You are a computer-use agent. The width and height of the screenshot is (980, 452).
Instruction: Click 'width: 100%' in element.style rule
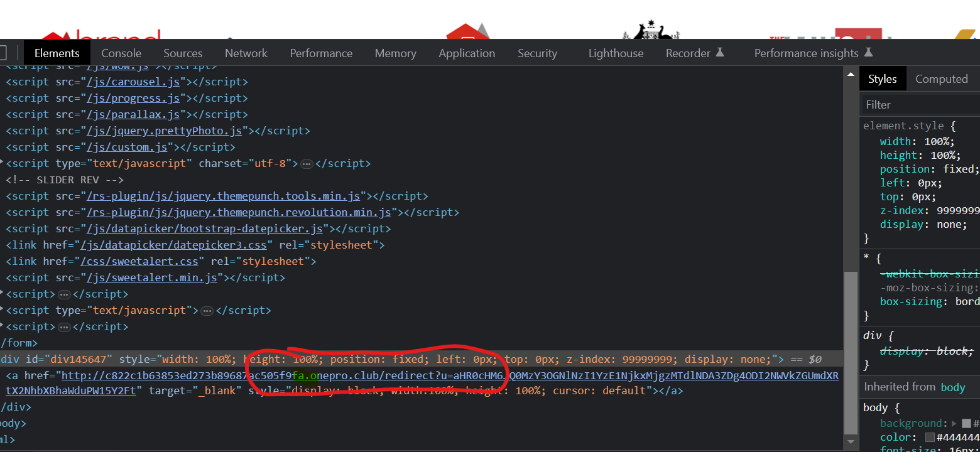917,142
